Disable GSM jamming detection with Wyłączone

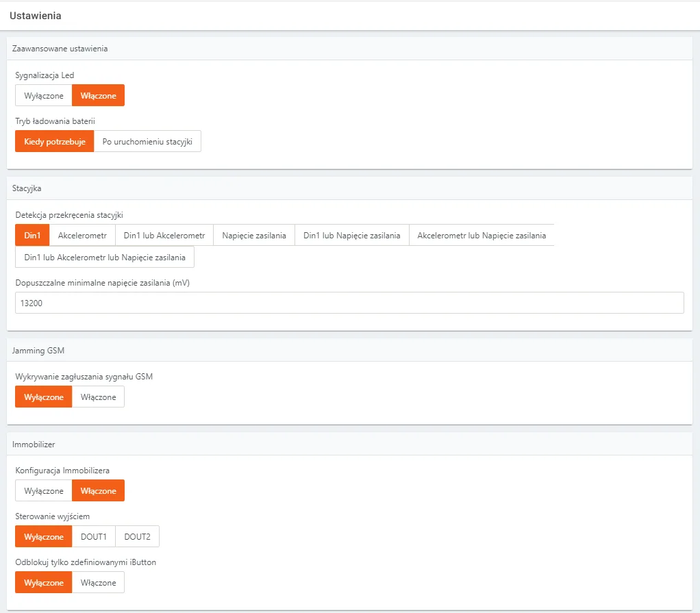tap(44, 397)
